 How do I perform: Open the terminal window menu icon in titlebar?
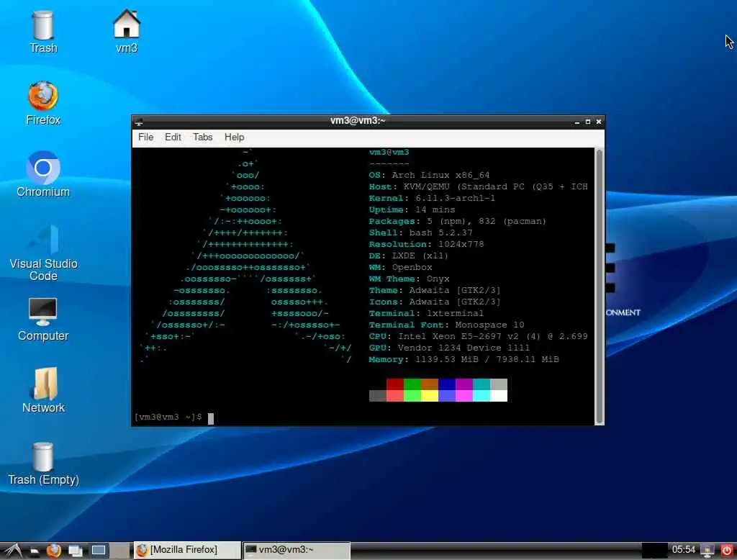coord(139,122)
